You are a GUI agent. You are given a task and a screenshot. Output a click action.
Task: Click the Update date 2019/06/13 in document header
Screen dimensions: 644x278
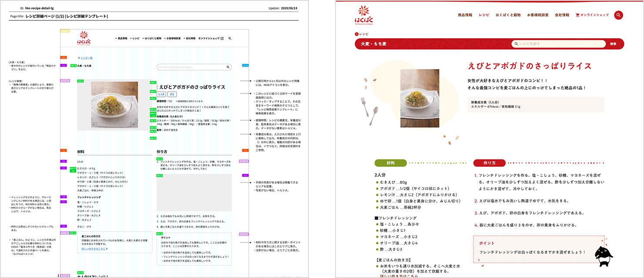(x=290, y=8)
